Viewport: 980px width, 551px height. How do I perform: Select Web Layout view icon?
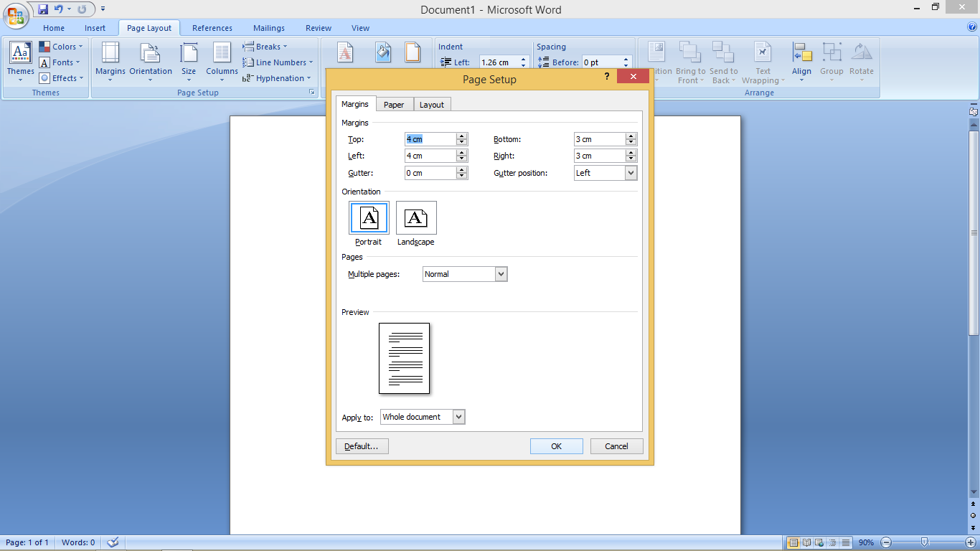820,542
